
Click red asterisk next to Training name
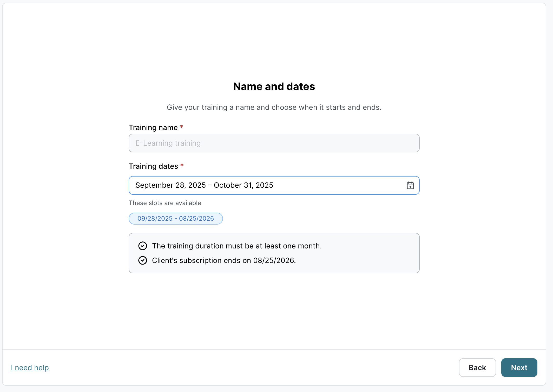pyautogui.click(x=182, y=127)
